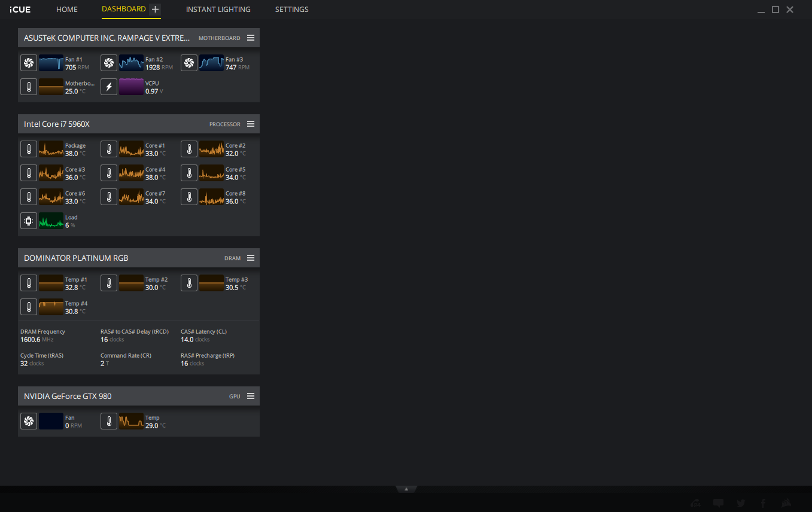This screenshot has height=512, width=812.
Task: Click the GPU Fan 0 RPM reading
Action: click(x=74, y=426)
